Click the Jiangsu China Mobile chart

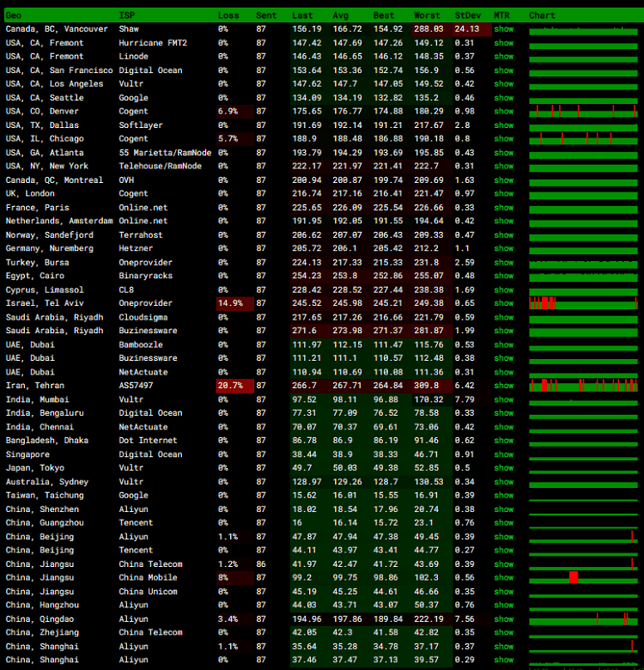coord(583,578)
